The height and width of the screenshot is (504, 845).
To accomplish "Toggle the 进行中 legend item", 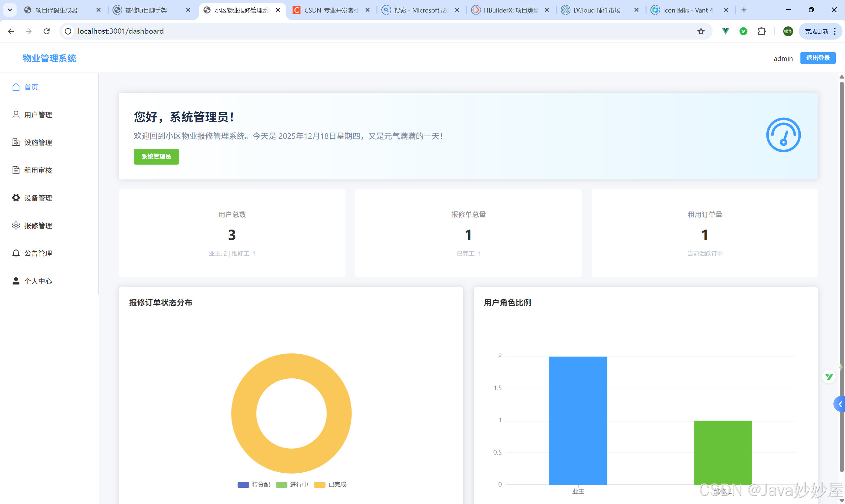I will click(292, 485).
